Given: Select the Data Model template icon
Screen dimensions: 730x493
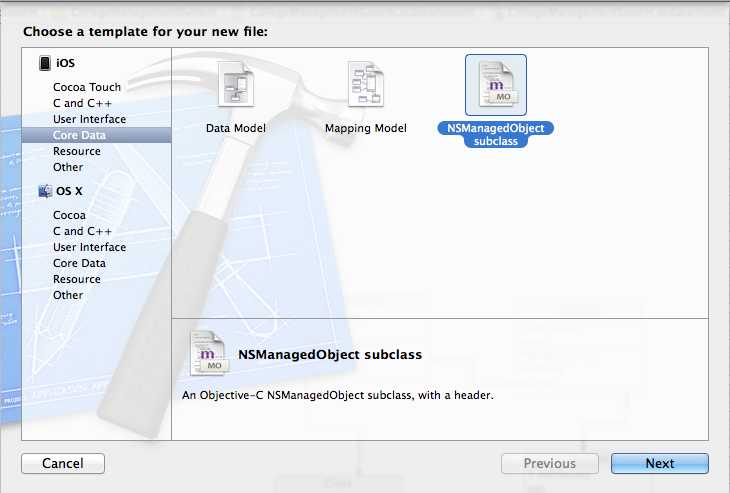Looking at the screenshot, I should (236, 85).
